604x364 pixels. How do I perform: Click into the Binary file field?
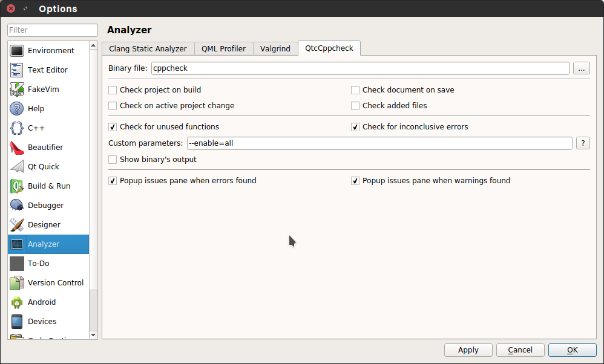click(360, 68)
